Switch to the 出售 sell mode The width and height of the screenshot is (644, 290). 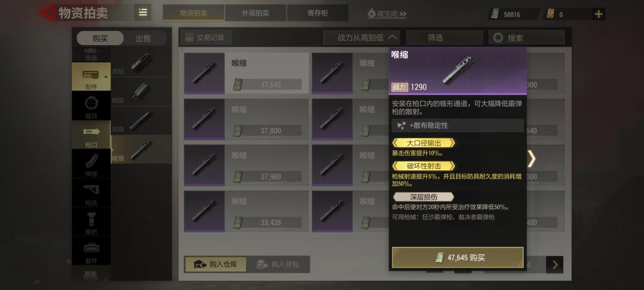(143, 38)
